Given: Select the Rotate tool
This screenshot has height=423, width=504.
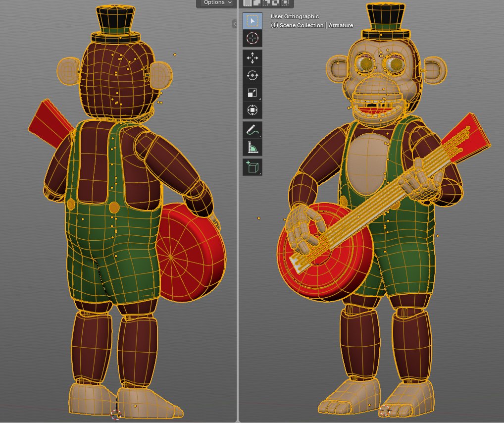Looking at the screenshot, I should [252, 75].
